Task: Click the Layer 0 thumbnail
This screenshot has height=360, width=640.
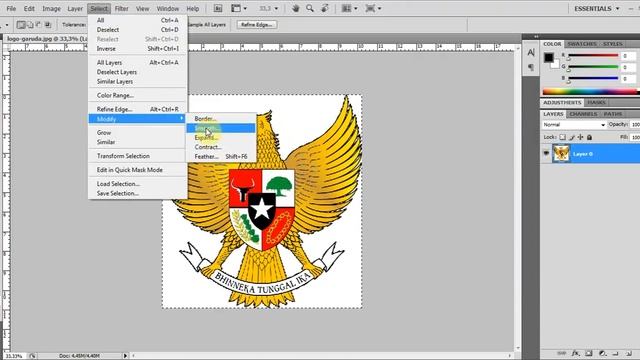Action: (x=561, y=153)
